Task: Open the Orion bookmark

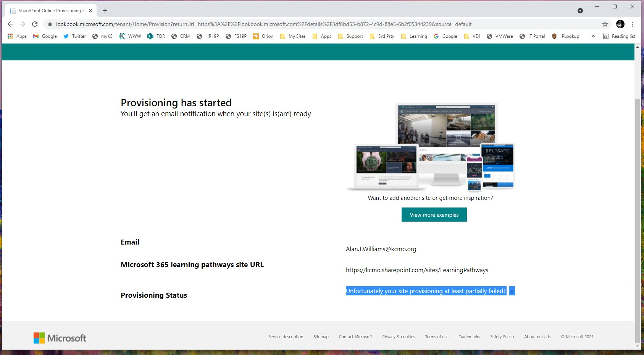Action: tap(263, 36)
